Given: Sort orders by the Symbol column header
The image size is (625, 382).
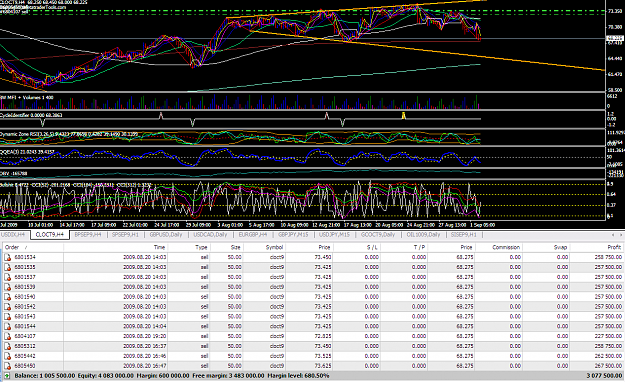Looking at the screenshot, I should (264, 247).
